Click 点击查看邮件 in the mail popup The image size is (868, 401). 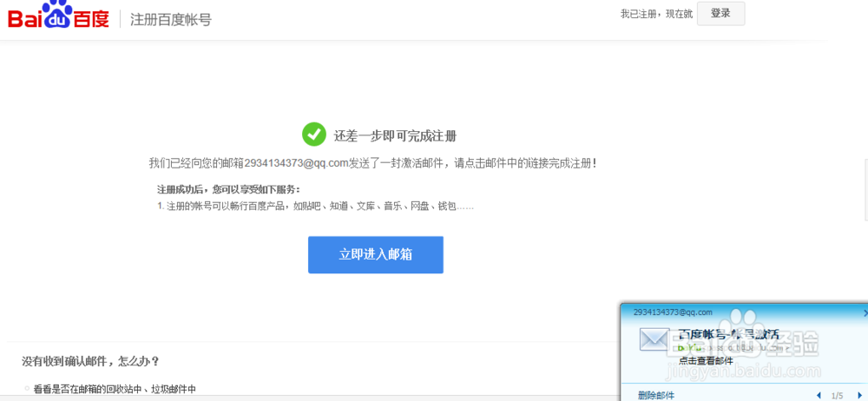point(706,360)
